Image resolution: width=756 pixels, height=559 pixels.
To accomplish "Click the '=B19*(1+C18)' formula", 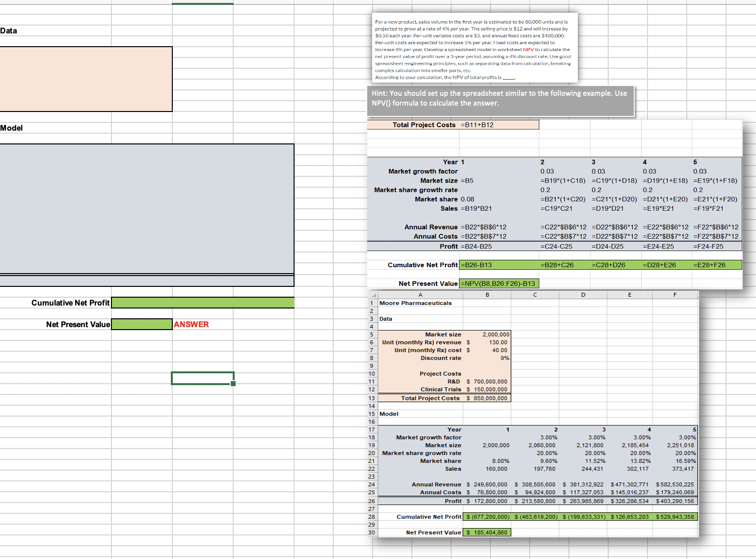I will 563,181.
